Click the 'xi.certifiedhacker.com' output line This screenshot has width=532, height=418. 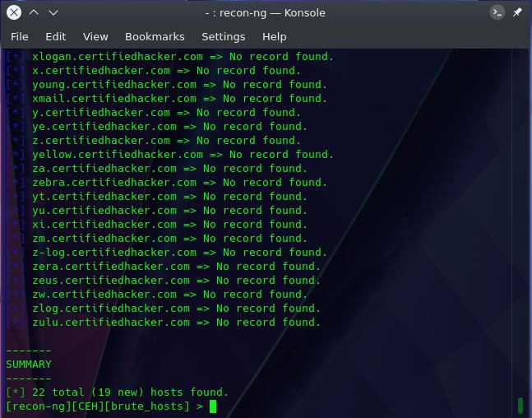pyautogui.click(x=157, y=224)
